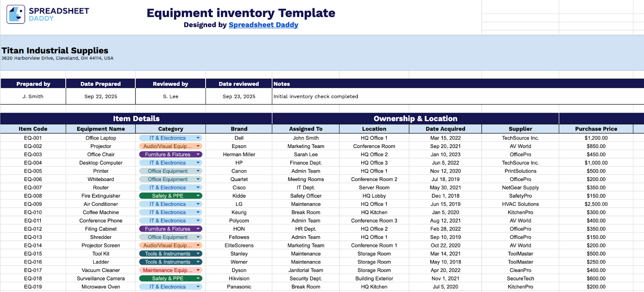The image size is (644, 292).
Task: Select the Reviewed by header cell
Action: [171, 84]
